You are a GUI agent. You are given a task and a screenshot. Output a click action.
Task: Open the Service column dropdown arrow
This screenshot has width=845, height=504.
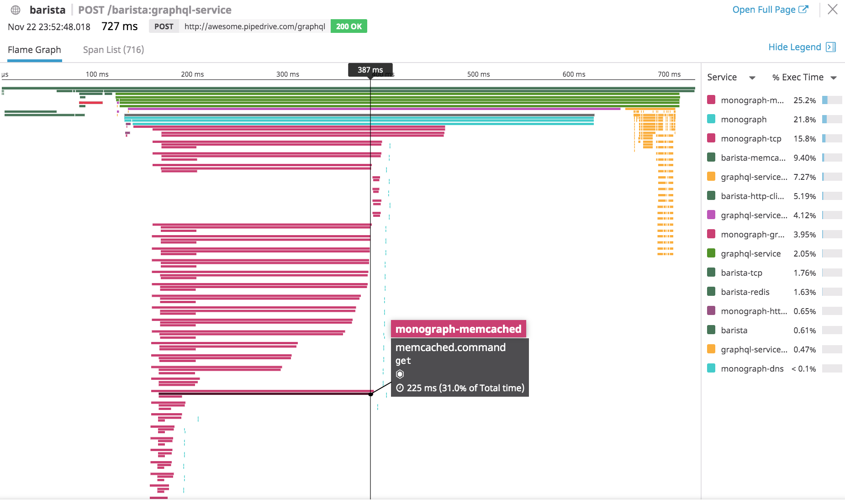point(752,78)
